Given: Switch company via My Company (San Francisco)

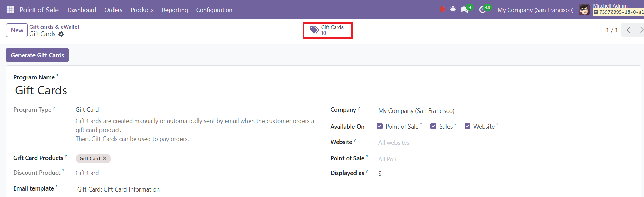Looking at the screenshot, I should coord(535,10).
